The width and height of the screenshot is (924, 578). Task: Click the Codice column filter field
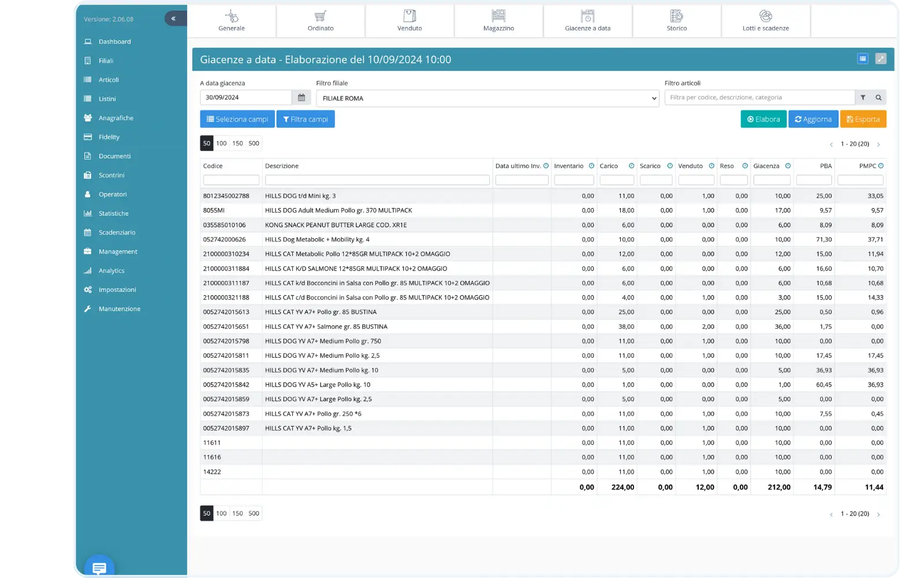231,180
